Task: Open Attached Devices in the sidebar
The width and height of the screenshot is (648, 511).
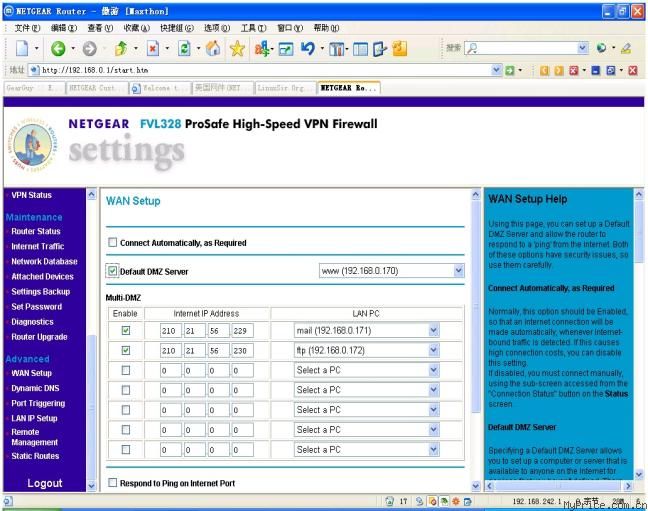Action: click(x=42, y=276)
